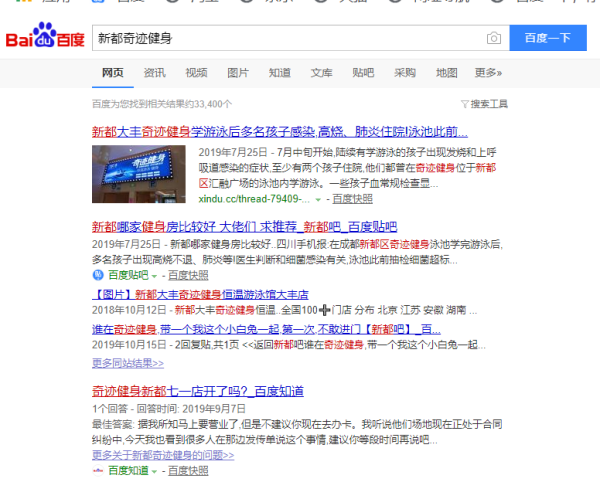
Task: Open 百度快照 beside 百度贴吧 source
Action: coord(188,275)
